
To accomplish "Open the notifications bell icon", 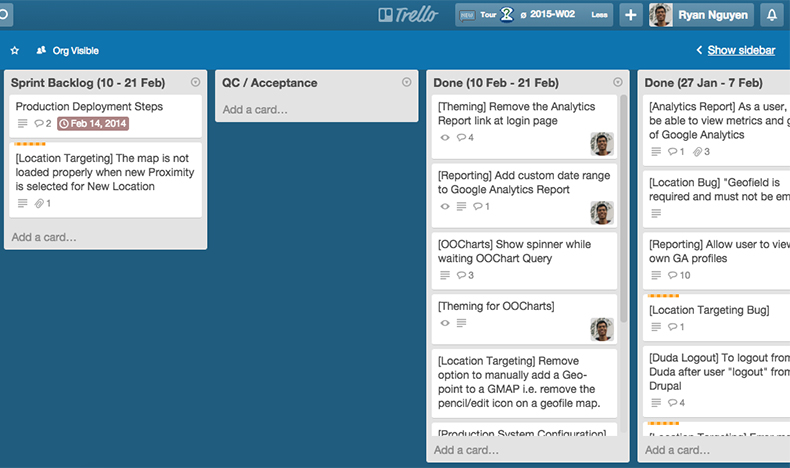I will pyautogui.click(x=772, y=15).
